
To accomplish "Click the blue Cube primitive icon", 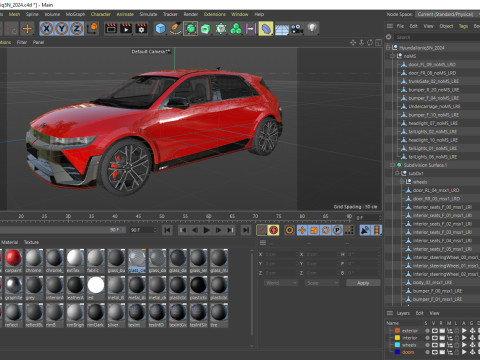I will [x=160, y=29].
